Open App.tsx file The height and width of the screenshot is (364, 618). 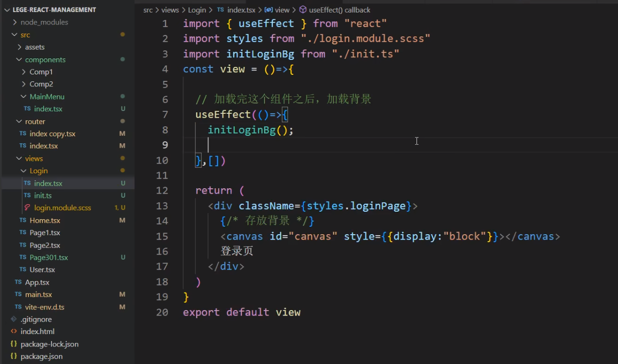pos(37,282)
